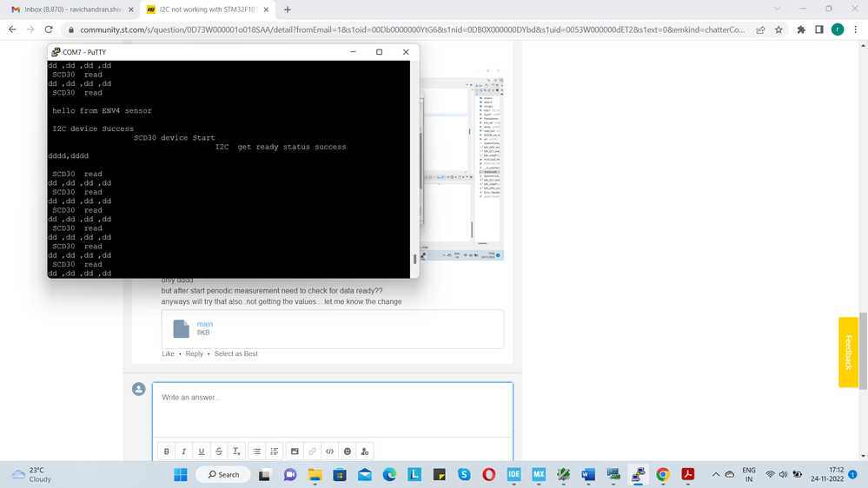Mention a person in the answer
Image resolution: width=868 pixels, height=488 pixels.
pyautogui.click(x=365, y=452)
